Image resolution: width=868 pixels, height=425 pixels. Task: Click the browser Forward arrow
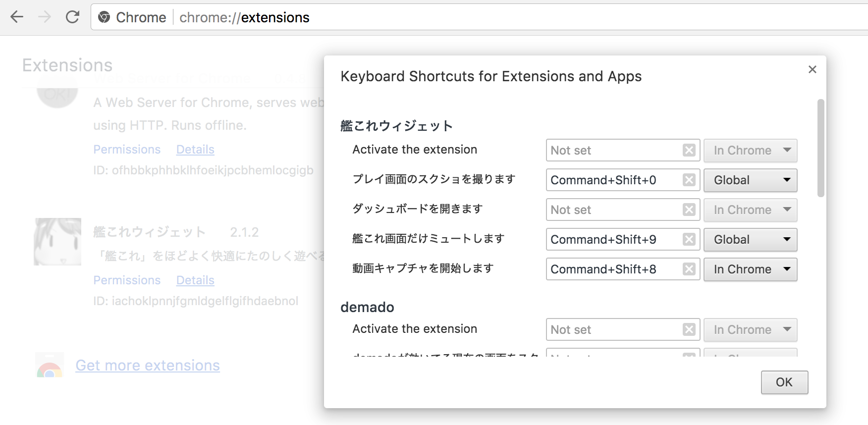pos(45,17)
